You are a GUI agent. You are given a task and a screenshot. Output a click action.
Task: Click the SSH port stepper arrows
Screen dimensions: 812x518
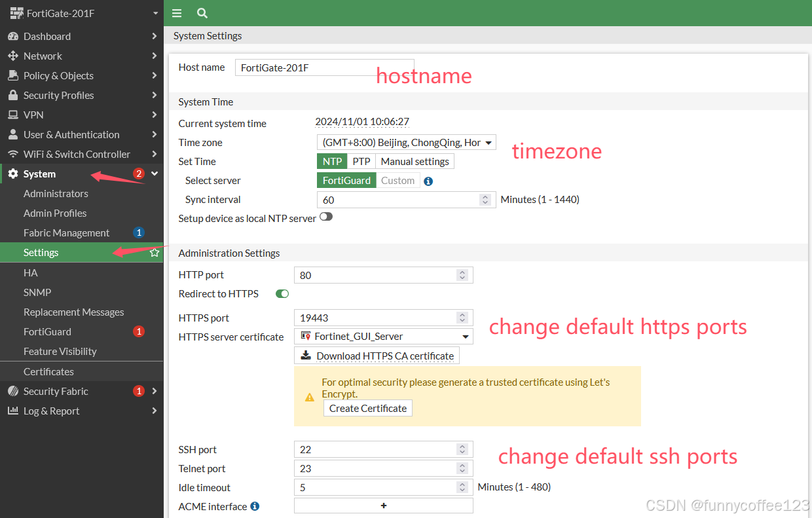pos(462,449)
